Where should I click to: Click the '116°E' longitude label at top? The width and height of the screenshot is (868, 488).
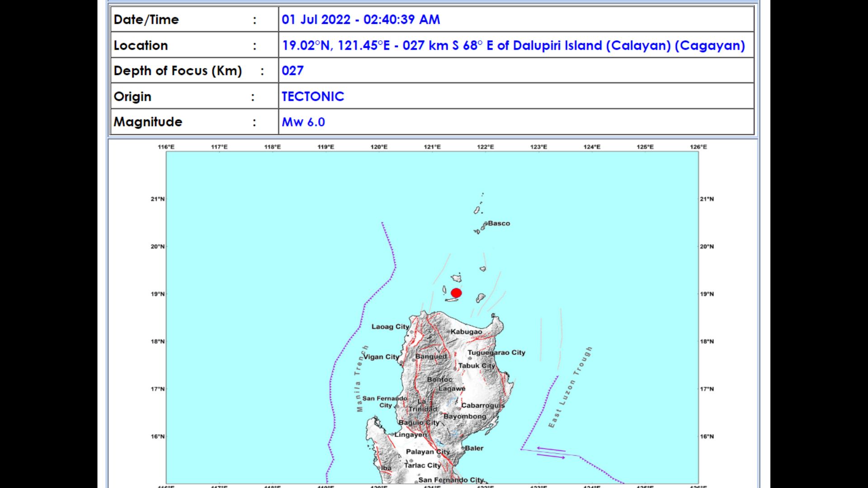pos(166,147)
